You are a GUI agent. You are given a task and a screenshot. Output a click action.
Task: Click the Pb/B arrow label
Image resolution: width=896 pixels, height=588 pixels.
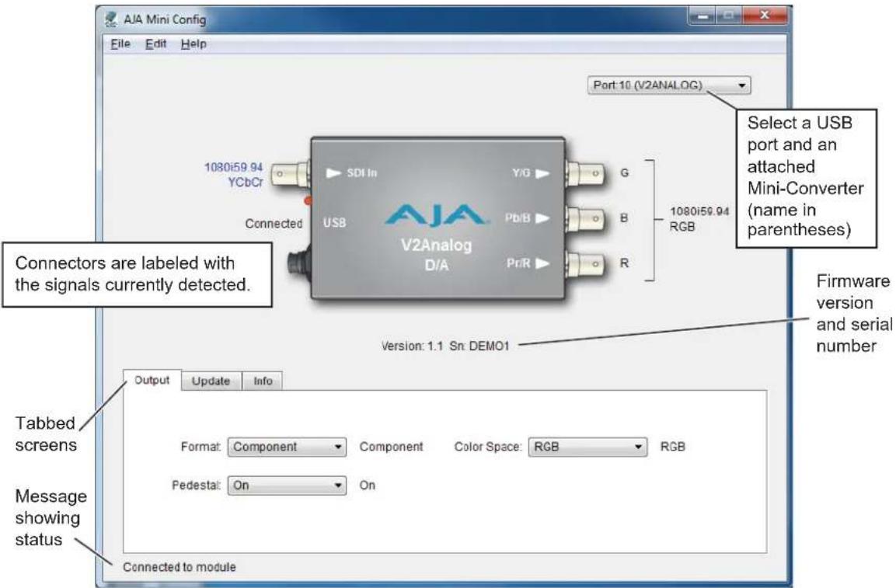coord(527,218)
